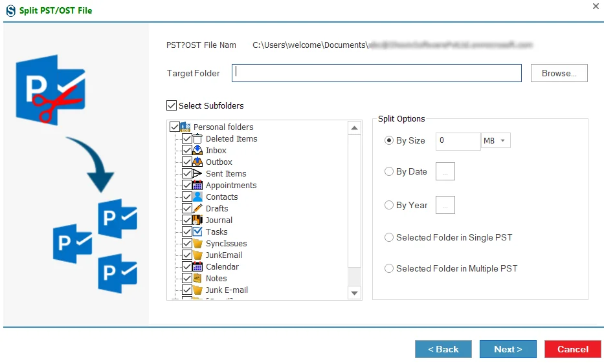This screenshot has height=364, width=604.
Task: Click the Appointments calendar icon
Action: coord(197,185)
